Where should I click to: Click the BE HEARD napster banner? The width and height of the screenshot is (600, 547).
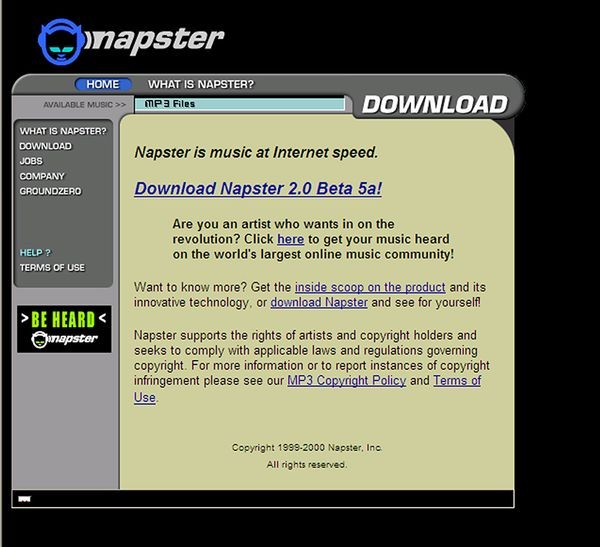click(64, 329)
